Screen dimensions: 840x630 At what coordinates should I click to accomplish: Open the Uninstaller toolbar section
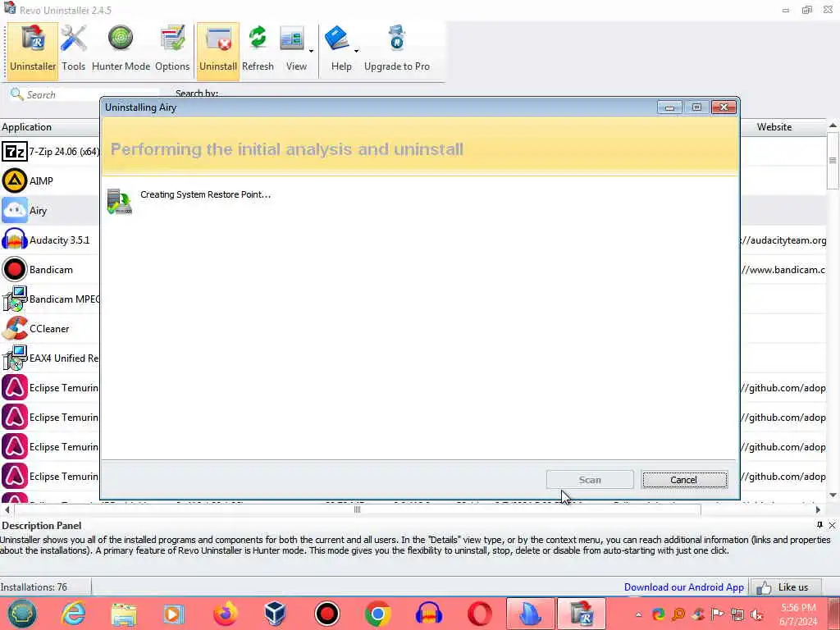pyautogui.click(x=33, y=49)
